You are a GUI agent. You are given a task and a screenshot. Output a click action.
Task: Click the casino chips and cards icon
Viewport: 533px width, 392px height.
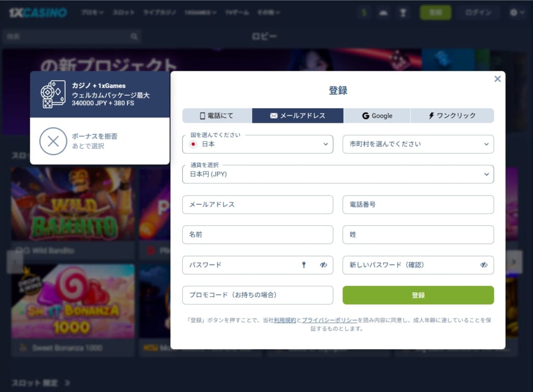[53, 94]
